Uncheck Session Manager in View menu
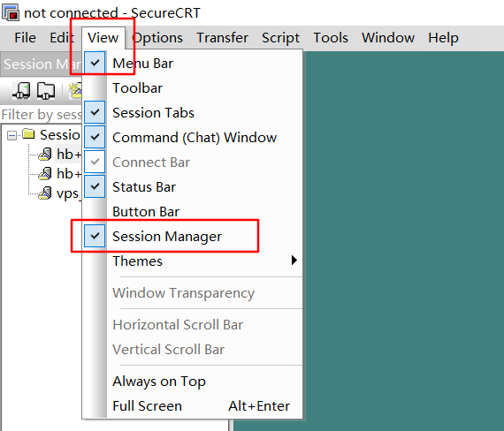 pos(192,237)
